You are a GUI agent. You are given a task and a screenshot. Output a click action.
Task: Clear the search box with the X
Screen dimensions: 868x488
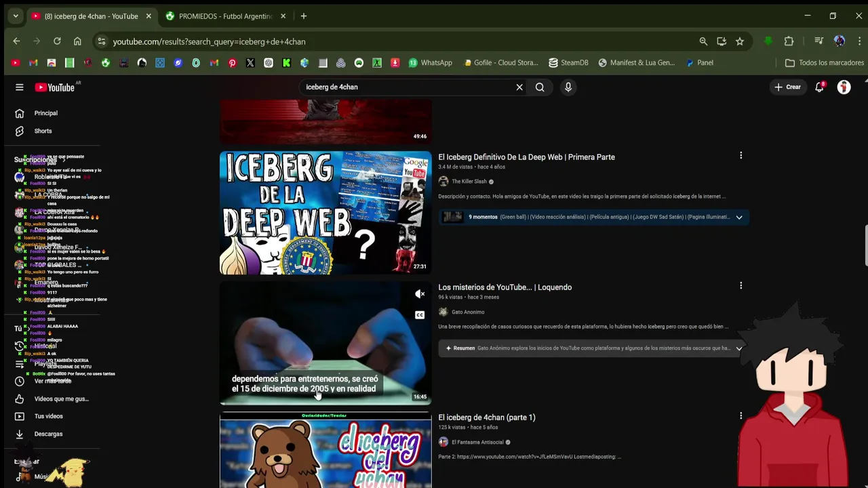pyautogui.click(x=519, y=87)
